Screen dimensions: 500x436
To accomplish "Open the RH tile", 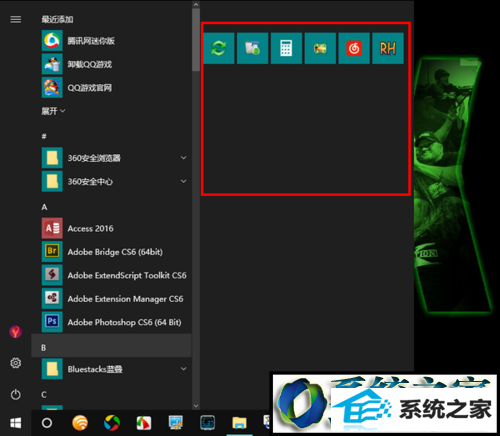I will pos(388,48).
